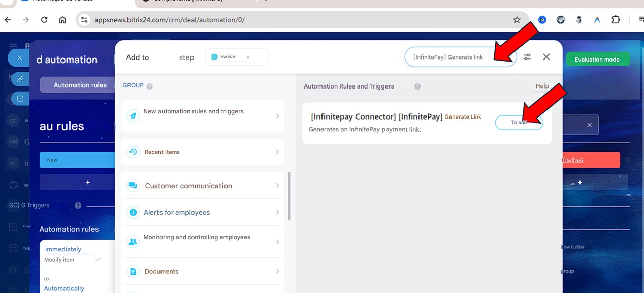The height and width of the screenshot is (293, 644).
Task: Open the Help link
Action: [542, 86]
